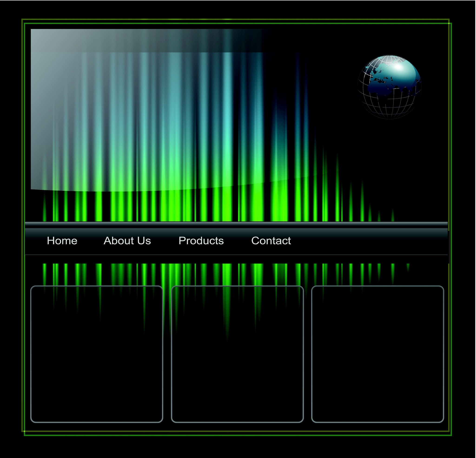476x458 pixels.
Task: Click the Contact navigation link
Action: (271, 241)
